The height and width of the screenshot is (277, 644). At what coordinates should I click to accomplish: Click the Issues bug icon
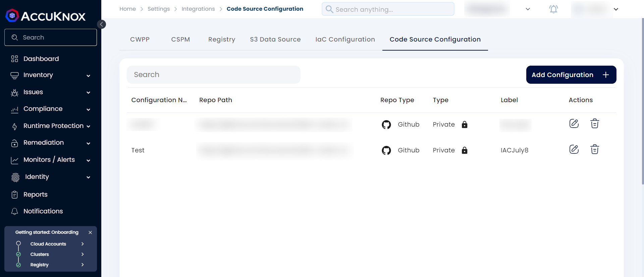pos(14,92)
